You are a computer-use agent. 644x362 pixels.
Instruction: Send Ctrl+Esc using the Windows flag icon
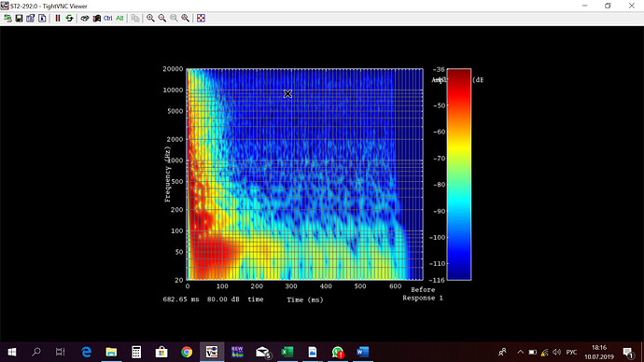pyautogui.click(x=96, y=18)
